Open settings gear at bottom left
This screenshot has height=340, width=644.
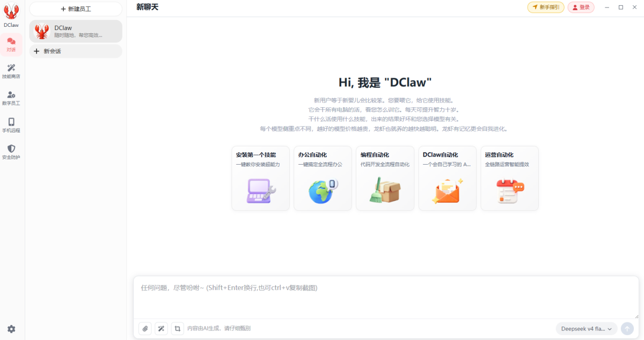(11, 329)
